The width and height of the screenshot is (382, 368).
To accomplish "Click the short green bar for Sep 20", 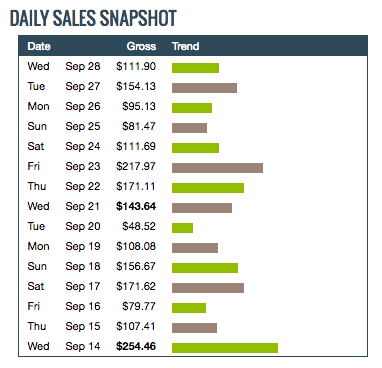I will [182, 228].
